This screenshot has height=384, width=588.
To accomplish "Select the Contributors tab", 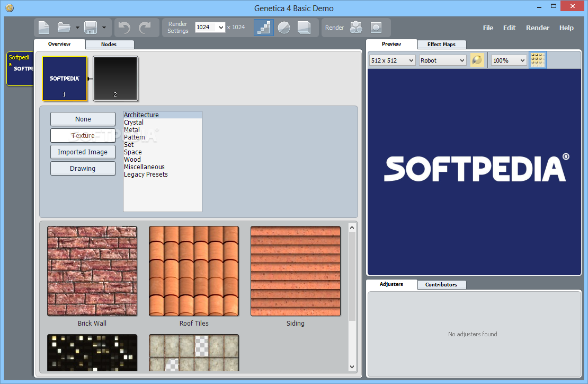I will tap(441, 284).
